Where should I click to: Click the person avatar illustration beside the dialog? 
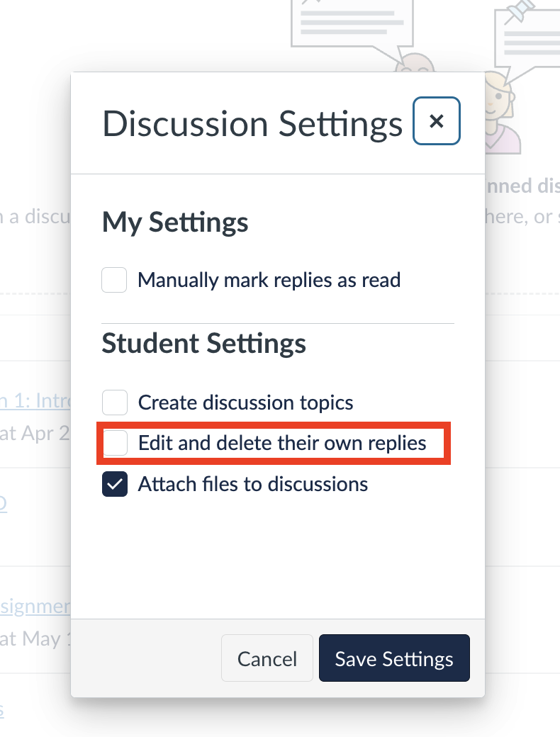click(501, 113)
